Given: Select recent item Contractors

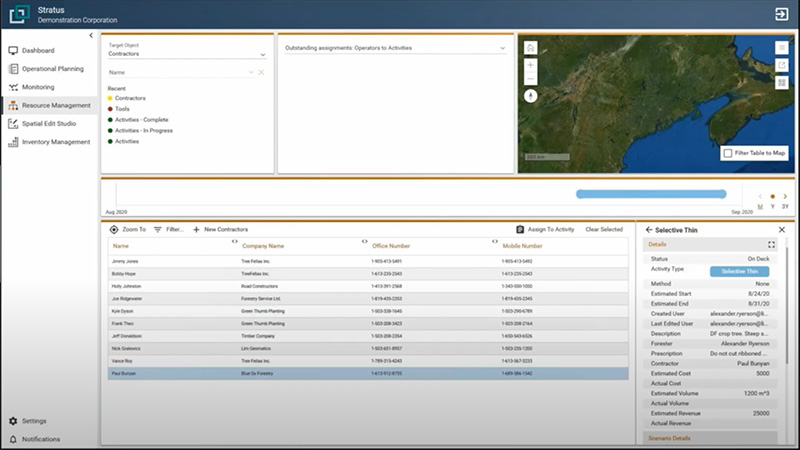Looking at the screenshot, I should pyautogui.click(x=130, y=98).
